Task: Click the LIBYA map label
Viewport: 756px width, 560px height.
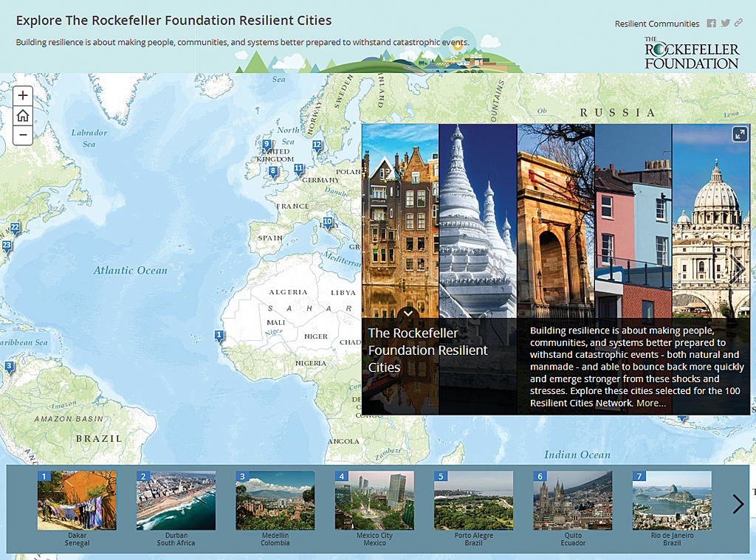Action: pos(343,292)
